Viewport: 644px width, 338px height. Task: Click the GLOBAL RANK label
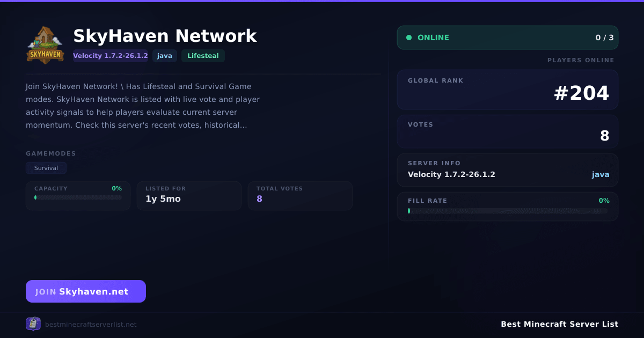[435, 80]
